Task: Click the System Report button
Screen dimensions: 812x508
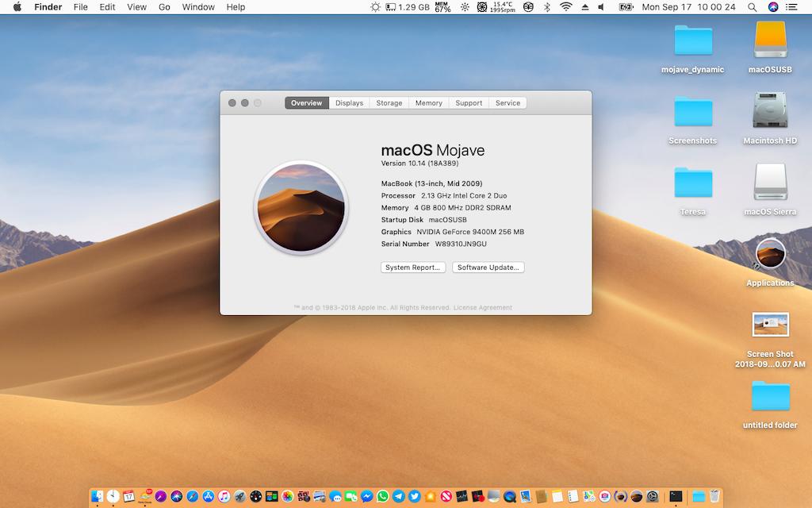Action: tap(412, 267)
